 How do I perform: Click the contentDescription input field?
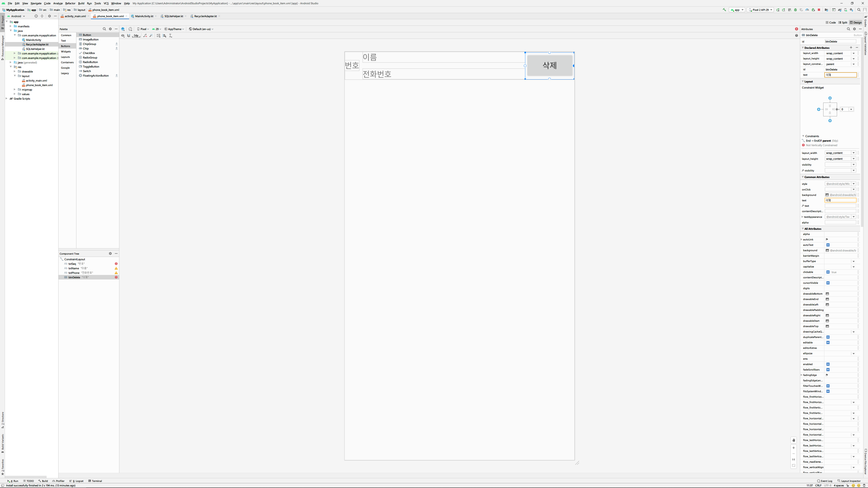(x=840, y=211)
